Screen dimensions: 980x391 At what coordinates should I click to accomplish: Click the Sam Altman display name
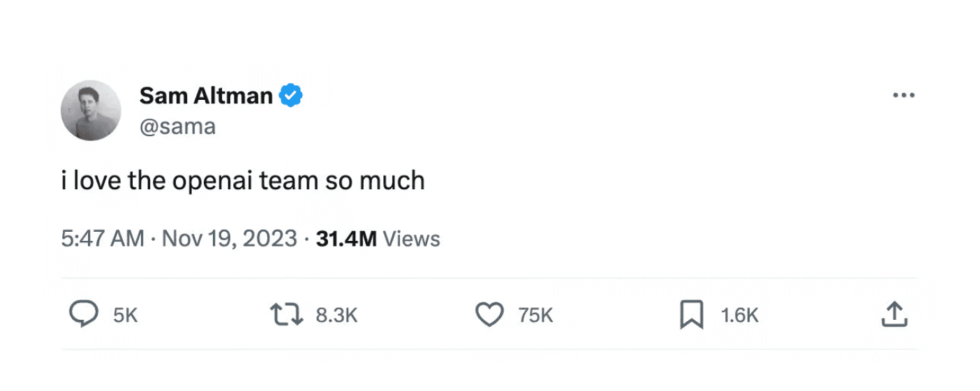click(206, 96)
